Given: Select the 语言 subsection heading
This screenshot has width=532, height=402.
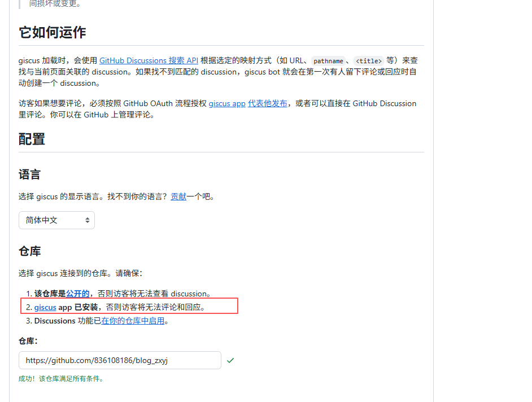Looking at the screenshot, I should point(29,174).
